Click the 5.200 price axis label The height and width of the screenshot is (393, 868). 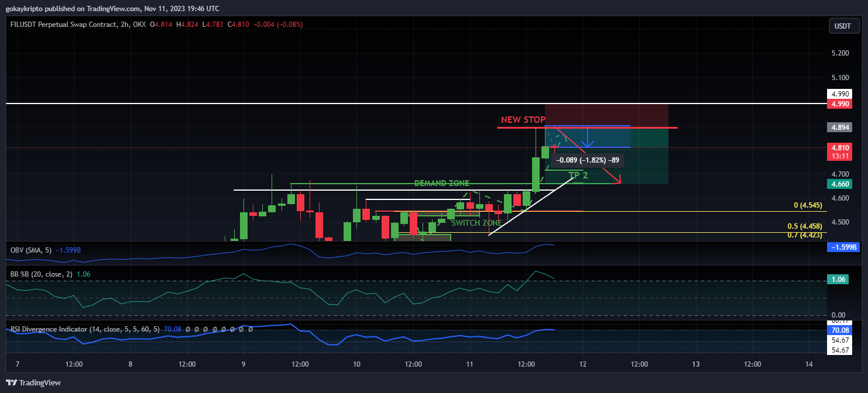click(840, 53)
